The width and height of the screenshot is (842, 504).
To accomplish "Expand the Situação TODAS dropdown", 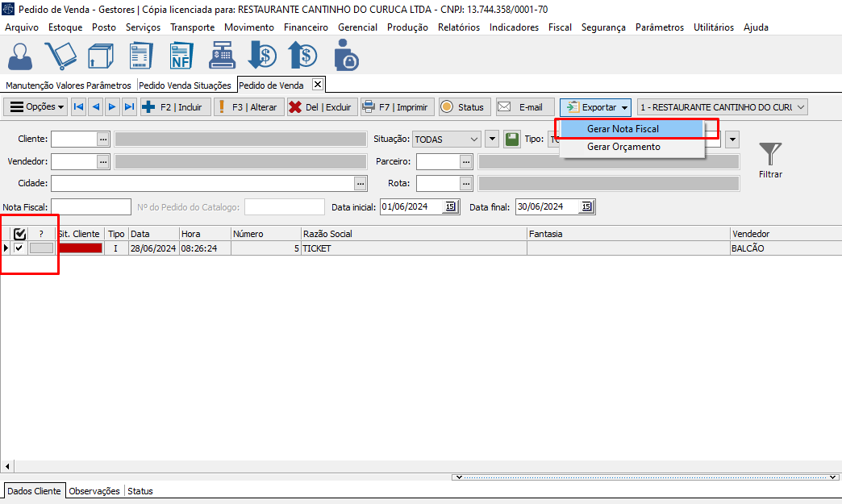I will (x=473, y=140).
